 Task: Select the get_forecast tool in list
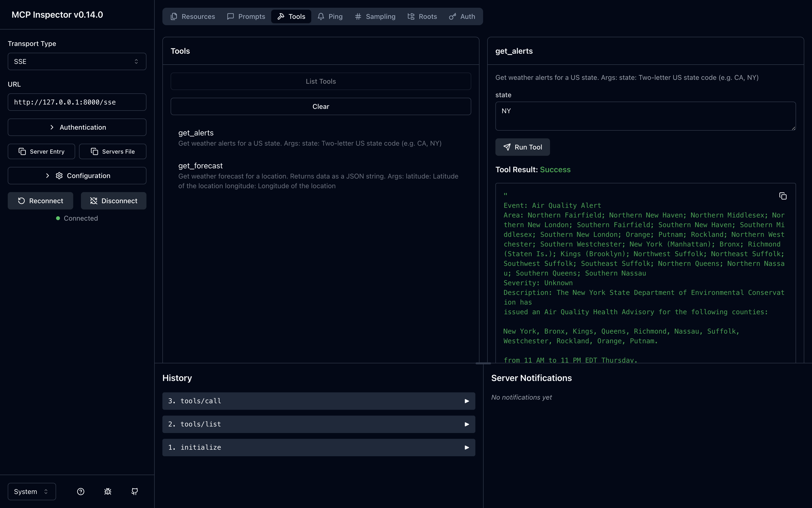coord(321,175)
